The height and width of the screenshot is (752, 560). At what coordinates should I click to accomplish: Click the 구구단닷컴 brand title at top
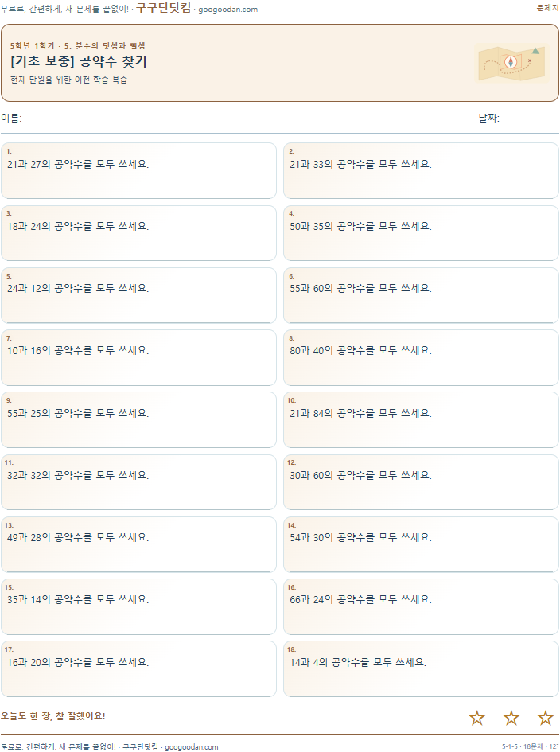coord(164,8)
